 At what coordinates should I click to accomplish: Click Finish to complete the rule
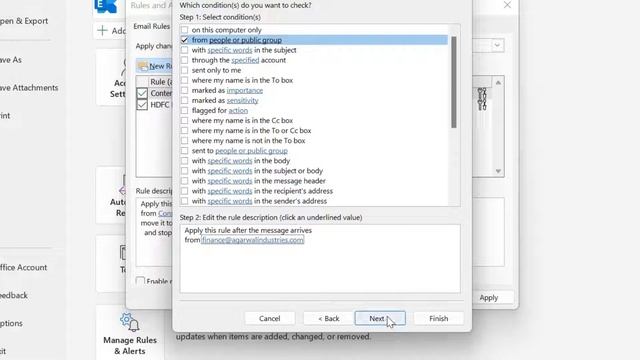pos(438,318)
